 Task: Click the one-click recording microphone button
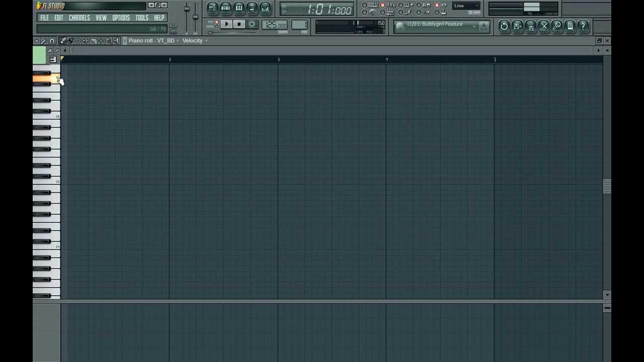pyautogui.click(x=556, y=26)
